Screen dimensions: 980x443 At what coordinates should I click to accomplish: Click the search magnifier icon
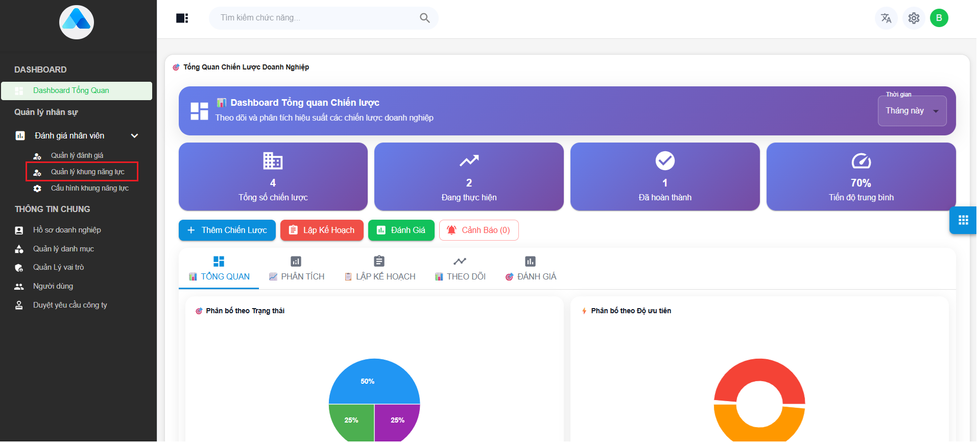click(424, 18)
